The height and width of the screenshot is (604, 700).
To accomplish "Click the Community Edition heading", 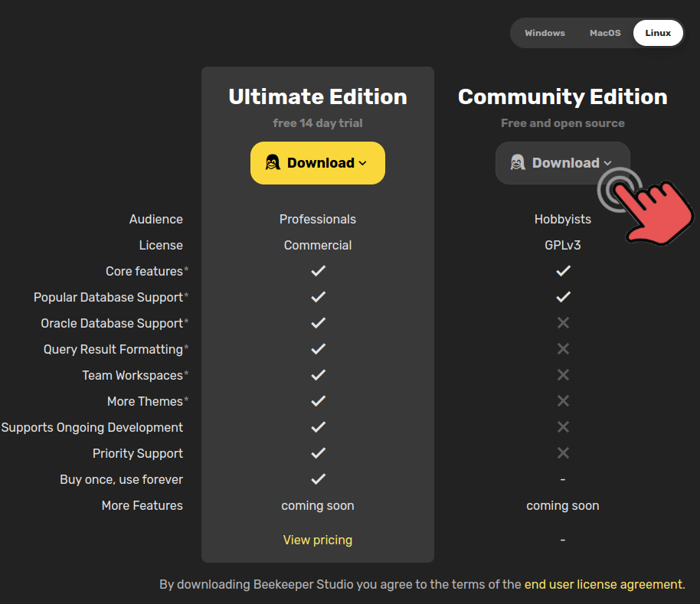I will (x=562, y=96).
